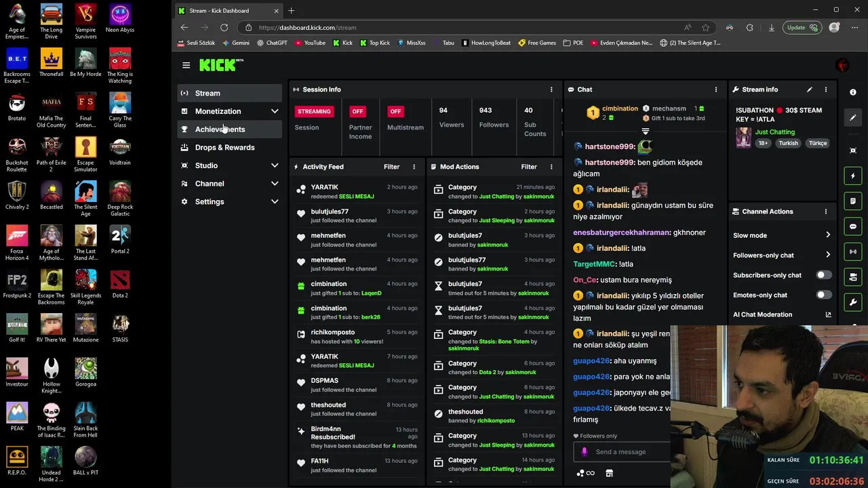This screenshot has width=868, height=488.
Task: Click the purple icon in chat message box
Action: pyautogui.click(x=585, y=452)
